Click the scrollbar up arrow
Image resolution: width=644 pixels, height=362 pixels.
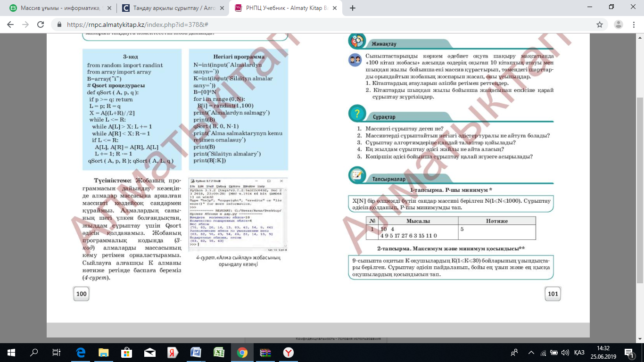tap(640, 37)
